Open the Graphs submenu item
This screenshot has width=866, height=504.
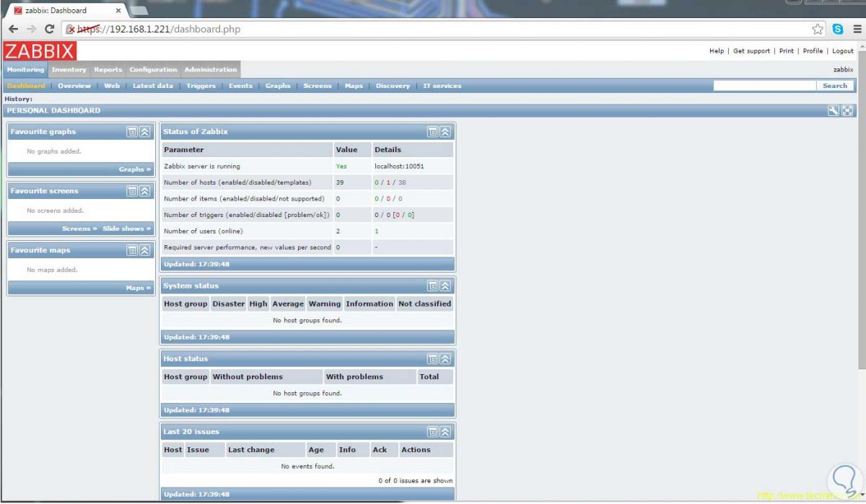(278, 86)
